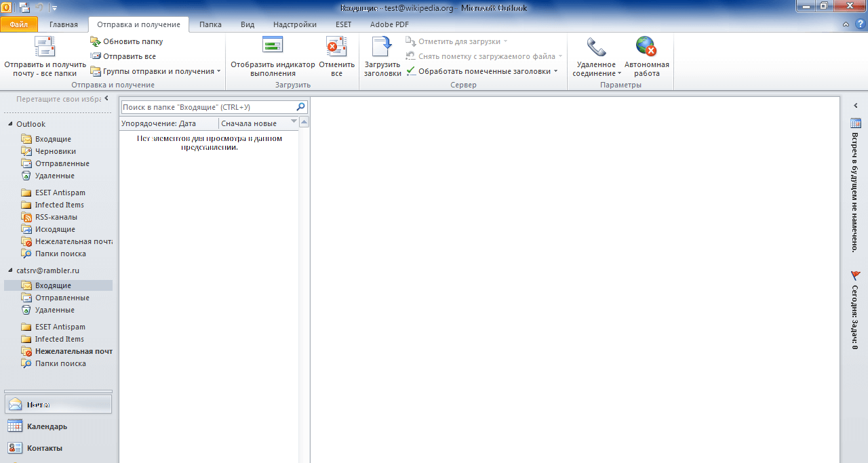Click the Cancel All icon
The width and height of the screenshot is (868, 463).
336,46
